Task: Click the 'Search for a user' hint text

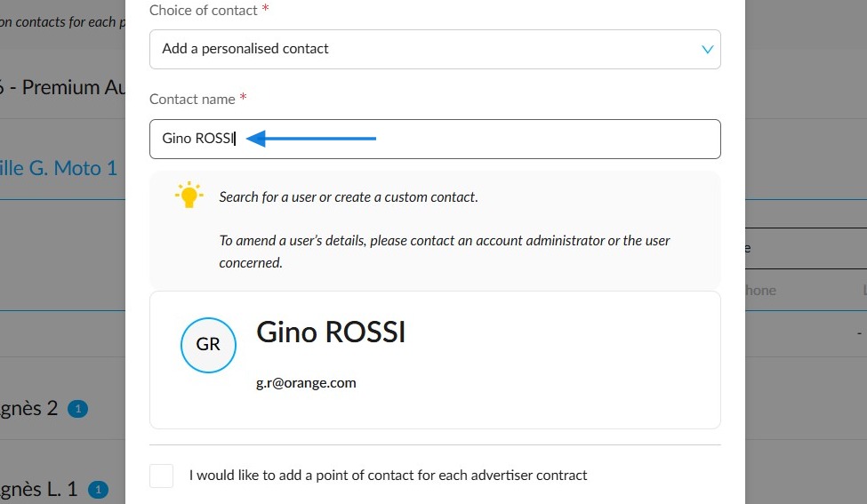Action: pyautogui.click(x=349, y=197)
